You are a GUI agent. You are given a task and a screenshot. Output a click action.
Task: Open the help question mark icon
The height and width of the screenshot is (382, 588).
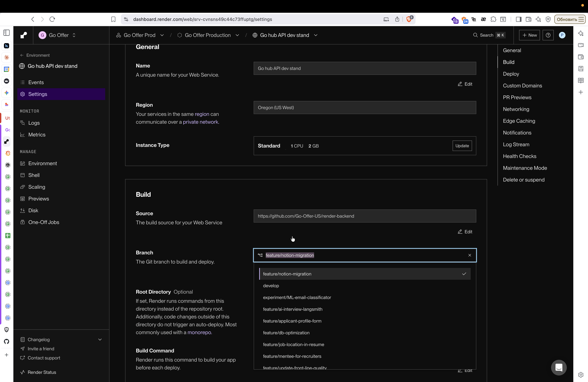click(x=548, y=35)
